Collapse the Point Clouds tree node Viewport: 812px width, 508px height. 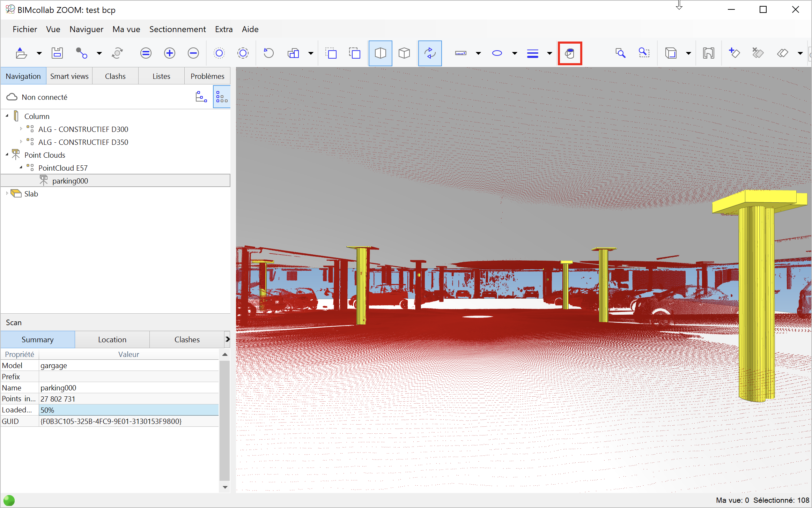(x=7, y=155)
